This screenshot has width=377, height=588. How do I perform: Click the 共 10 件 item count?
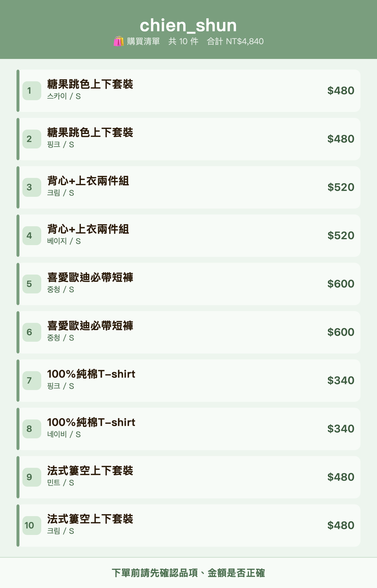tap(183, 41)
